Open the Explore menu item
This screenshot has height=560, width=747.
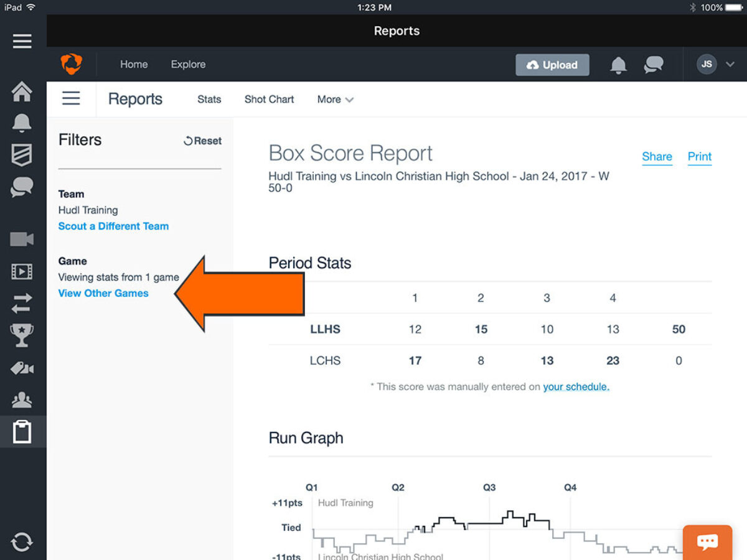click(x=188, y=64)
